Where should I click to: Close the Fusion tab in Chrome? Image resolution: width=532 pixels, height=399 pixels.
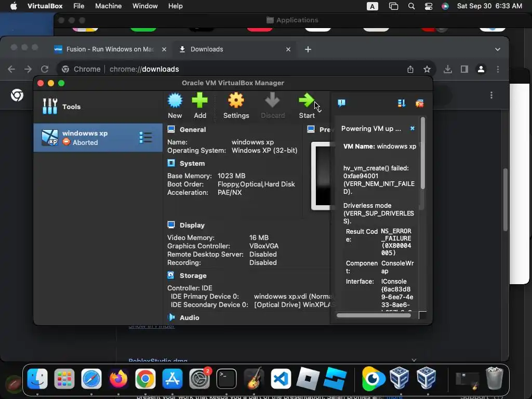pos(164,49)
